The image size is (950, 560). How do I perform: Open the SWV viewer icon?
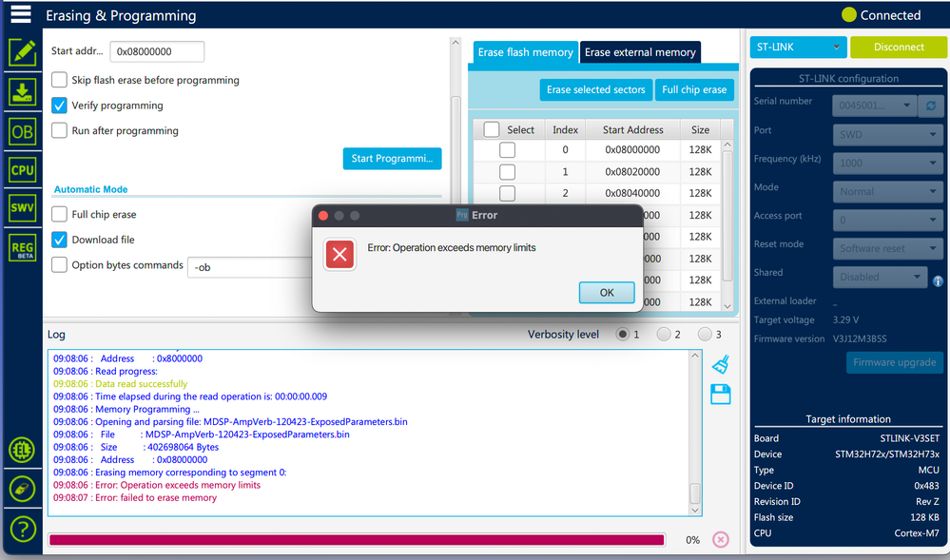click(23, 208)
